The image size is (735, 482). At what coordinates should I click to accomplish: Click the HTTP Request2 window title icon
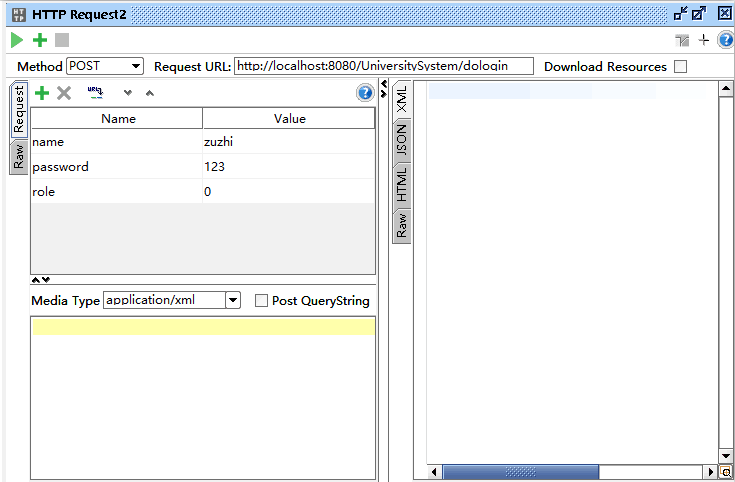[x=19, y=15]
